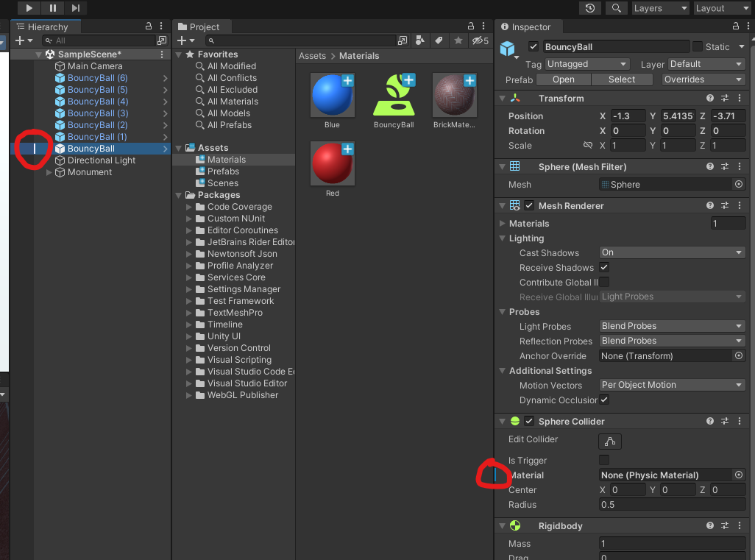Start Play mode with the Play button
Image resolution: width=755 pixels, height=560 pixels.
29,7
